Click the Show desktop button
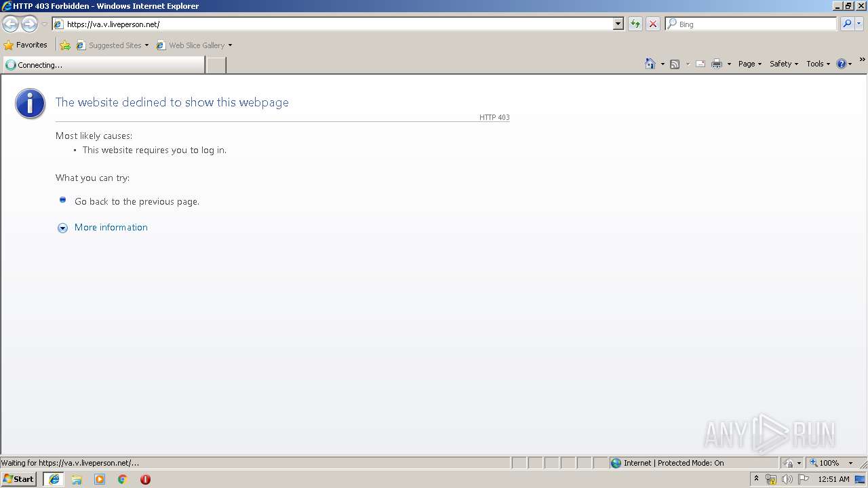This screenshot has width=868, height=488. click(861, 479)
